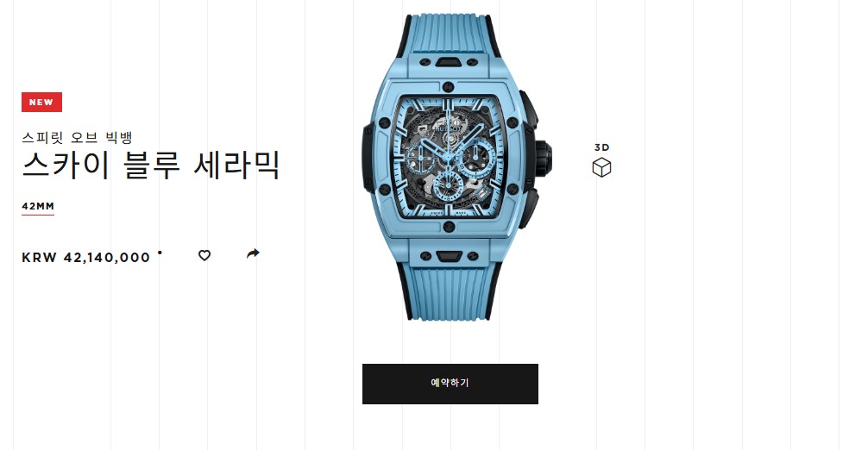Click the 스카이 블루 세라믹 product title

[x=151, y=165]
